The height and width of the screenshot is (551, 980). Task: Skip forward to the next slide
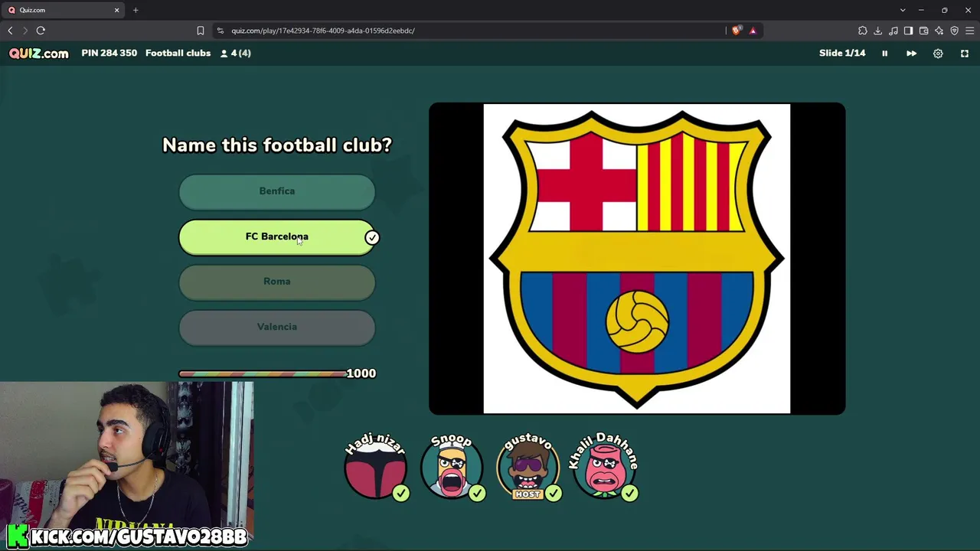click(911, 54)
